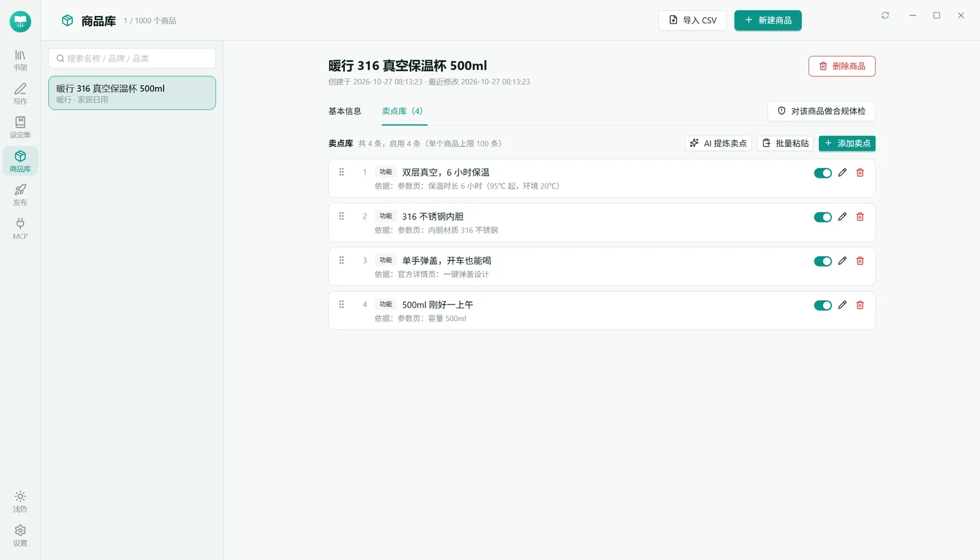Edit selling point 316 不锈钢内胆

pyautogui.click(x=842, y=217)
